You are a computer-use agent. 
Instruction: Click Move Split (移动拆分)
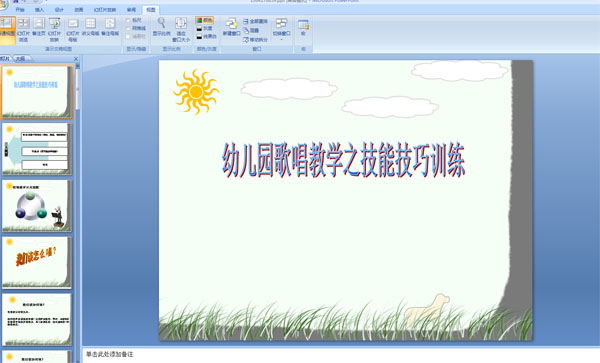(x=255, y=39)
